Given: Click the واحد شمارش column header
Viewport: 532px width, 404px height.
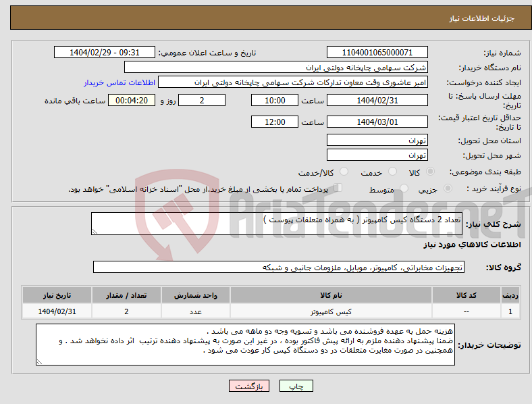Looking at the screenshot, I should coord(196,295).
